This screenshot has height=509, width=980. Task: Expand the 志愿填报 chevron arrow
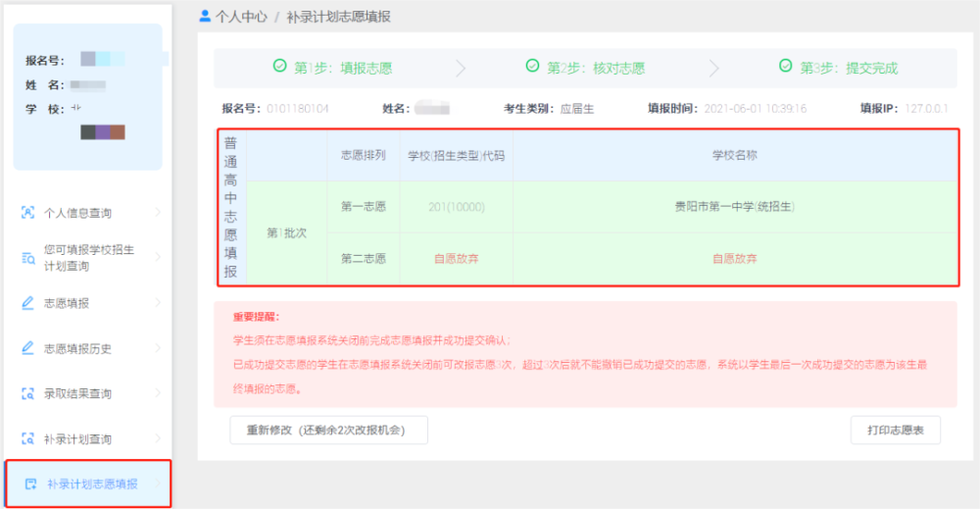(x=158, y=303)
